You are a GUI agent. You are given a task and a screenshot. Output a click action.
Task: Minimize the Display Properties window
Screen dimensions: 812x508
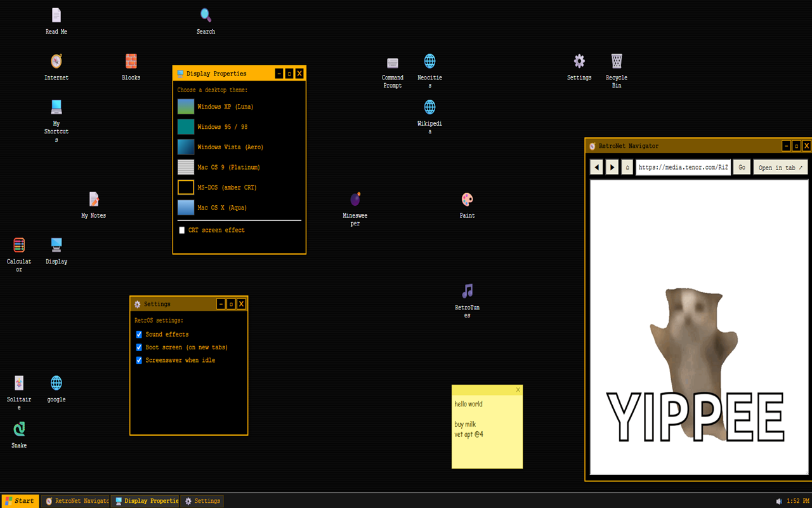tap(279, 74)
